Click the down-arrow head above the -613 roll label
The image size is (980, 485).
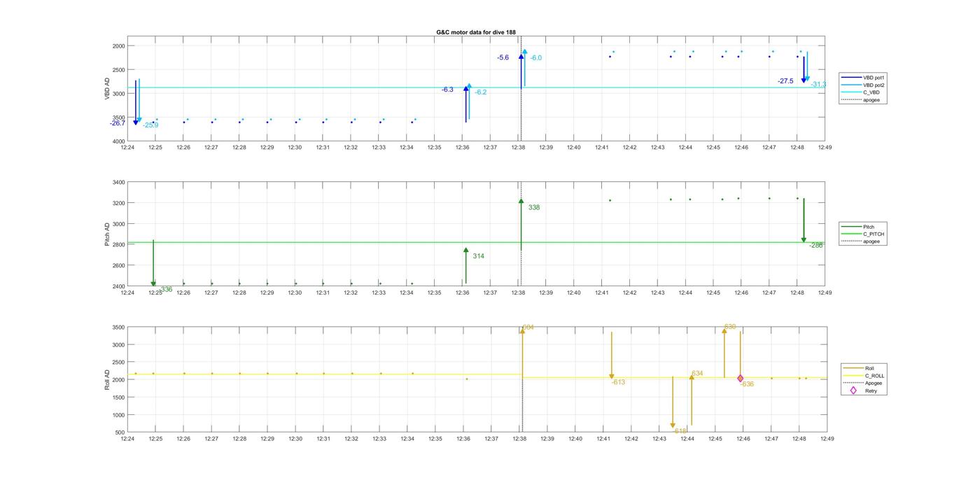[612, 377]
